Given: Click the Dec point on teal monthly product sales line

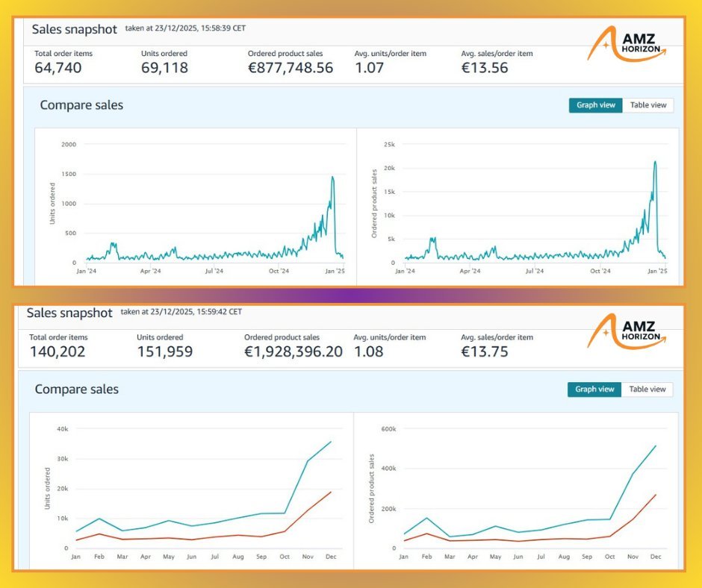Looking at the screenshot, I should pyautogui.click(x=656, y=446).
